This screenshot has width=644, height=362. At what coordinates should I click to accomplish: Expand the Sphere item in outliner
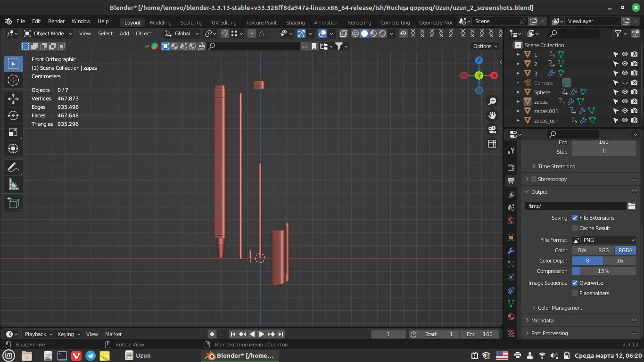[x=518, y=92]
